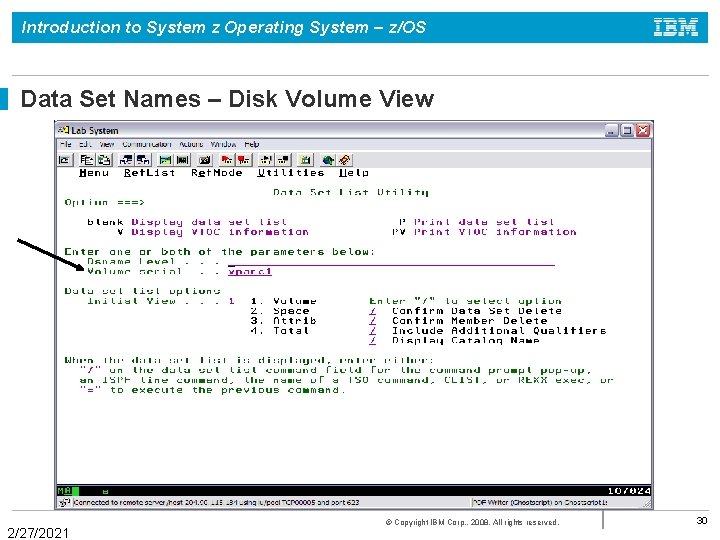Viewport: 720px width, 540px height.
Task: Click the Paste toolbar icon
Action: [104, 160]
